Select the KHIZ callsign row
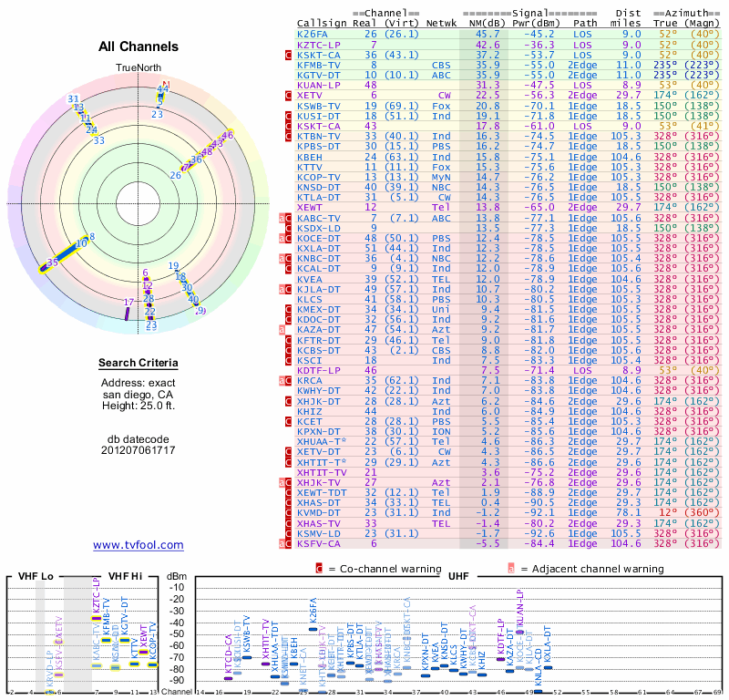Image resolution: width=729 pixels, height=700 pixels. click(508, 411)
